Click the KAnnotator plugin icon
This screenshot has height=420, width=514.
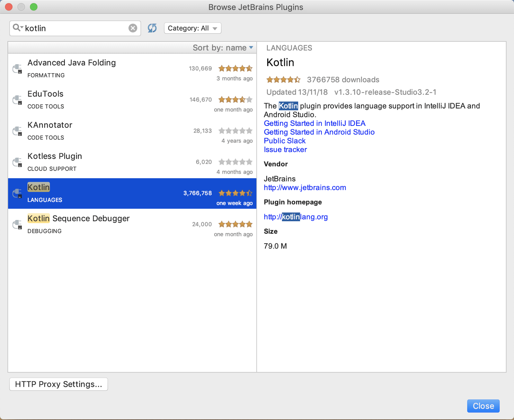click(17, 131)
